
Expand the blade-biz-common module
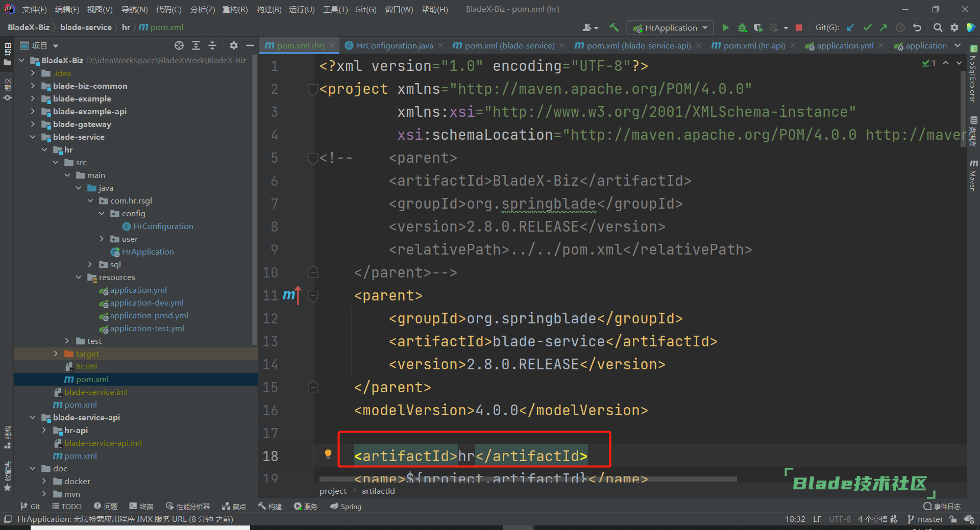click(33, 86)
